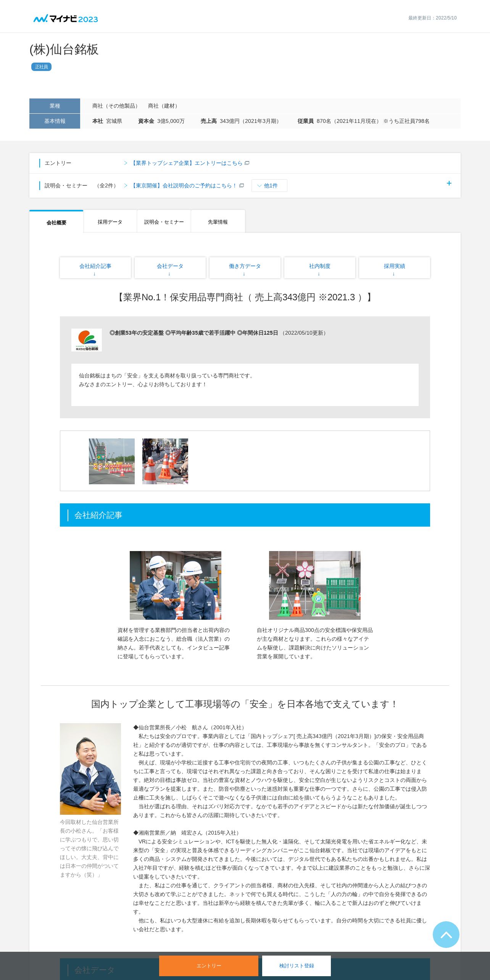The height and width of the screenshot is (980, 490).
Task: Jump to 採用実績 section
Action: coord(395,268)
